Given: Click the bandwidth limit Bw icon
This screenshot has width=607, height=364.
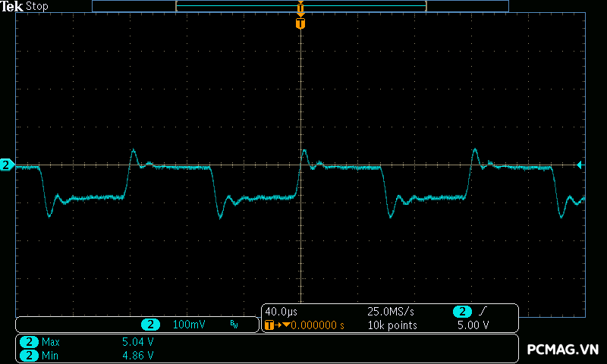Looking at the screenshot, I should coord(234,325).
